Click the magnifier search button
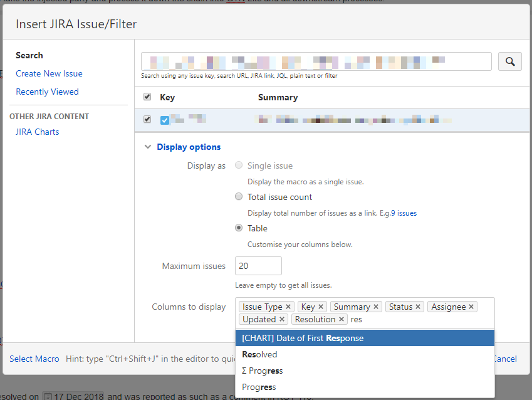Viewport: 532px width, 400px height. pos(509,61)
